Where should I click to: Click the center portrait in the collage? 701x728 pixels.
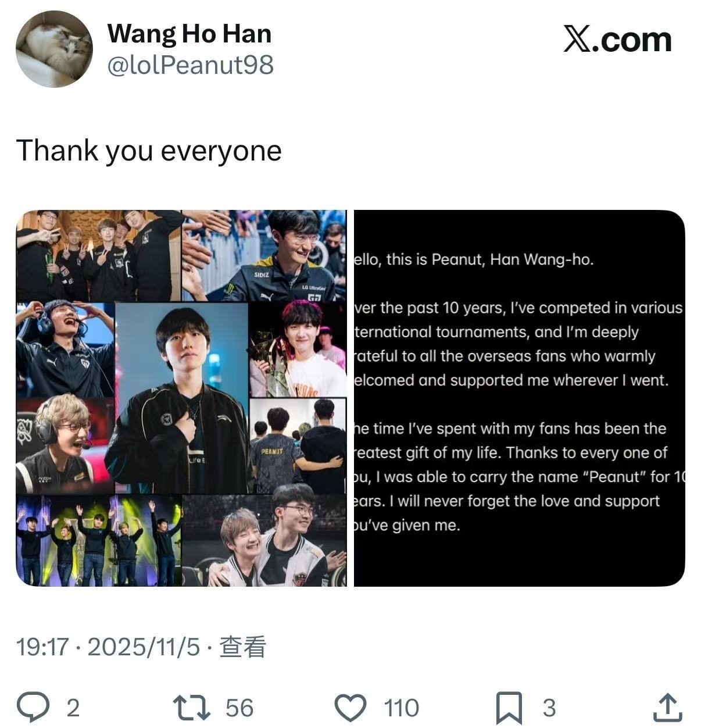click(182, 398)
